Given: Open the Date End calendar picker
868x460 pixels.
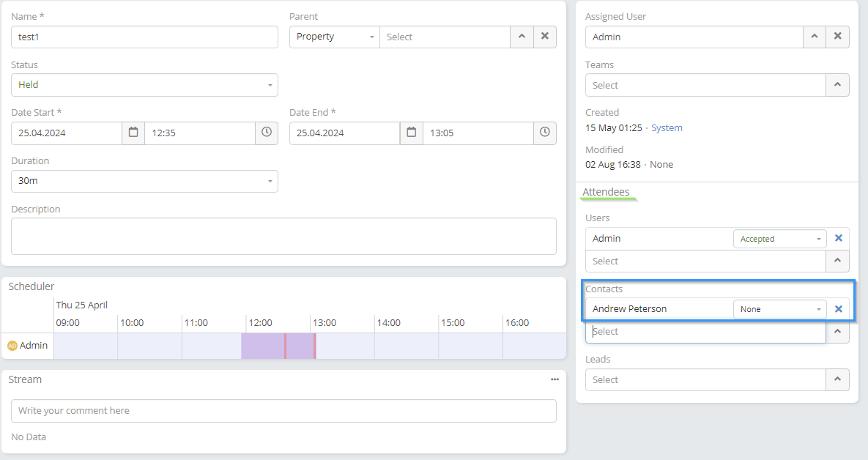Looking at the screenshot, I should [412, 133].
